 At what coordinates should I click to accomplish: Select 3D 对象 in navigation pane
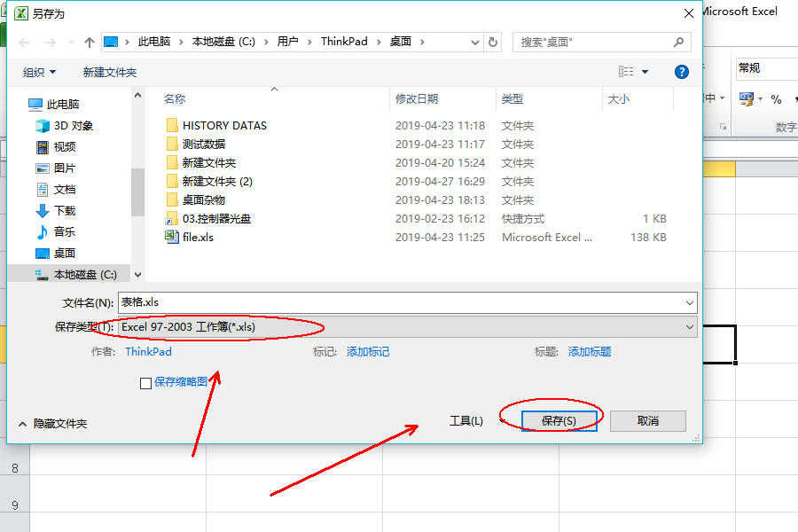[73, 126]
